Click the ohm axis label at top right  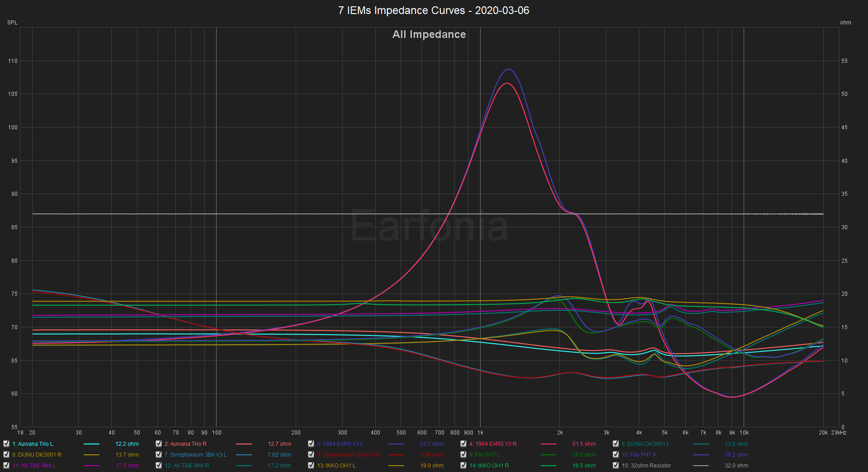click(845, 23)
